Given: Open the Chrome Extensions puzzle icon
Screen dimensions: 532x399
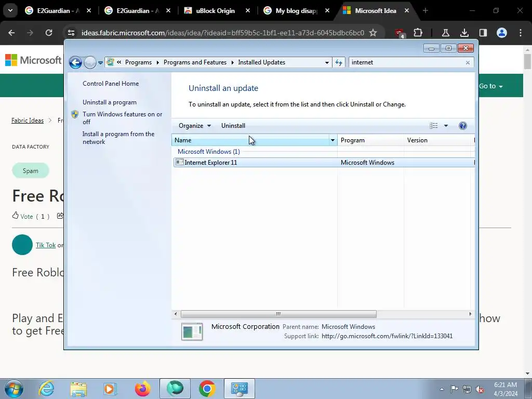Looking at the screenshot, I should click(418, 33).
